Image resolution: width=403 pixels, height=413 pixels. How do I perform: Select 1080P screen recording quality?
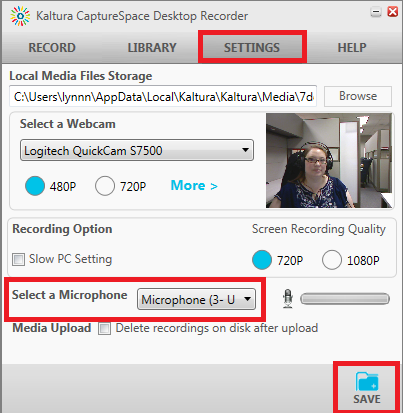coord(332,260)
